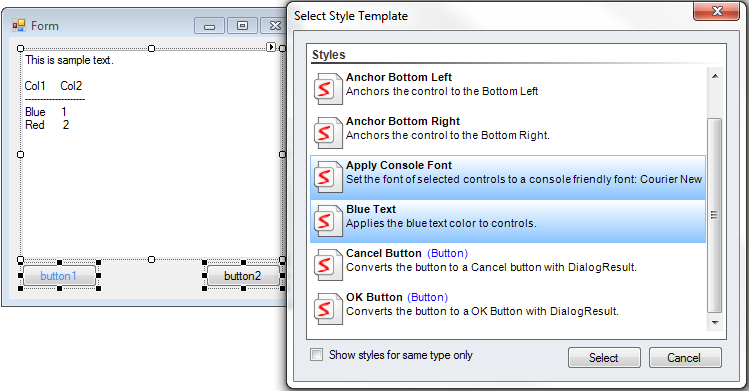Click the Blue Text style icon
This screenshot has width=749, height=391.
(328, 221)
